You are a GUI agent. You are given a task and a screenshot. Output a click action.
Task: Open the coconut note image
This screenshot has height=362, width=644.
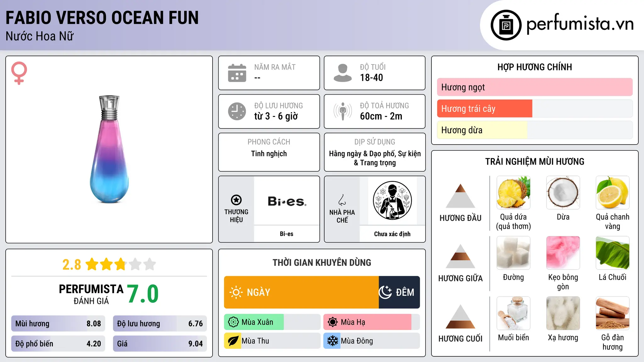[563, 193]
